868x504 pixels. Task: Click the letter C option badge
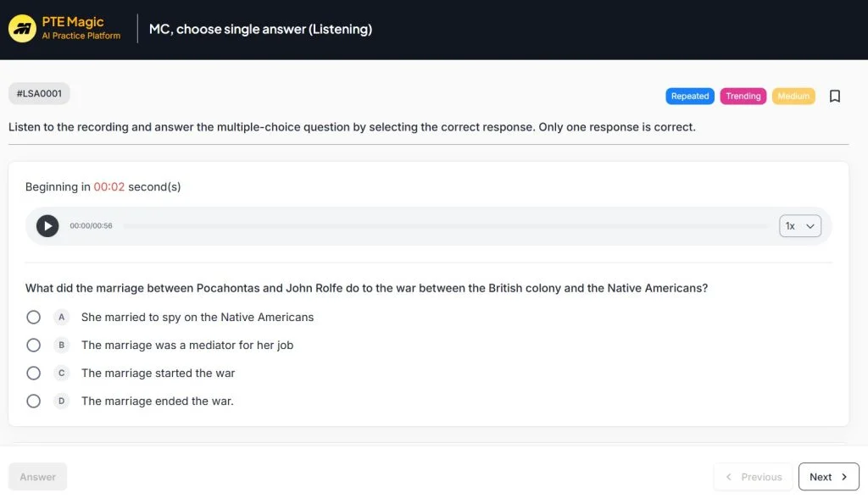(61, 373)
